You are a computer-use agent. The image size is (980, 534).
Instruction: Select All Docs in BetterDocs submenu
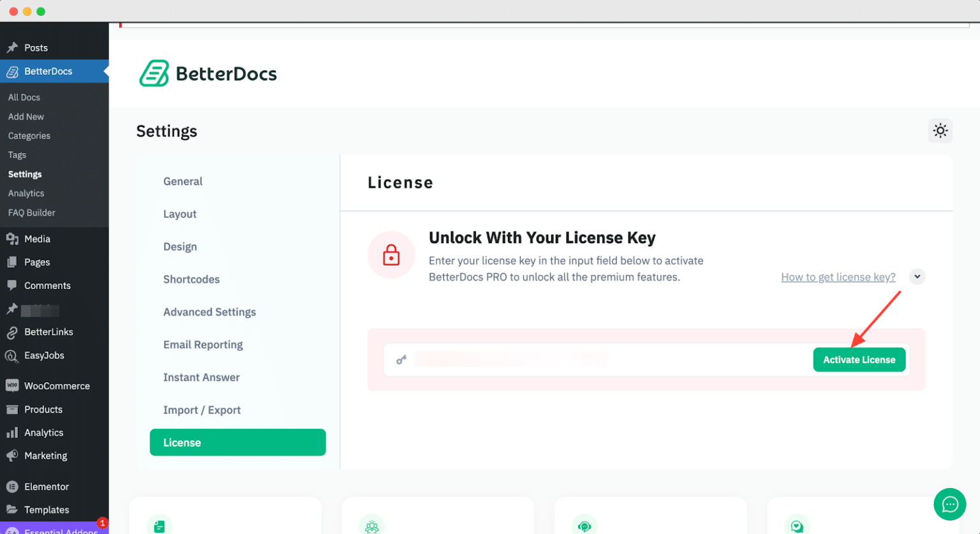point(24,98)
